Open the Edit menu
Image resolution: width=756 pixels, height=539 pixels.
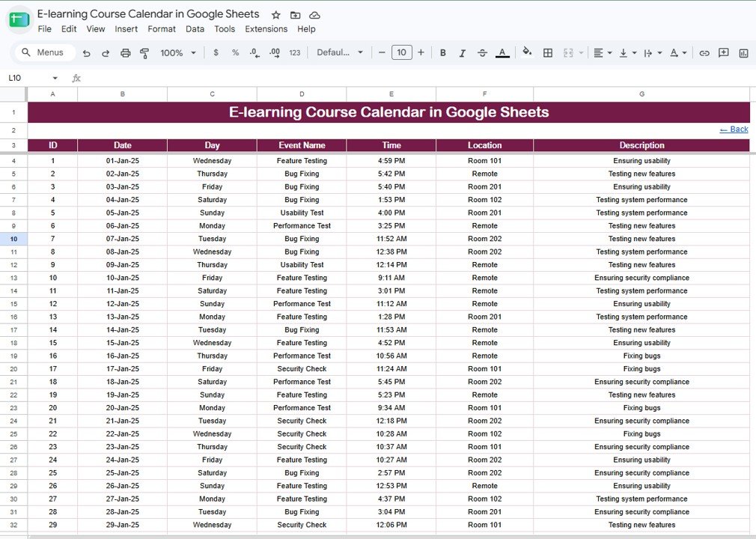(68, 29)
